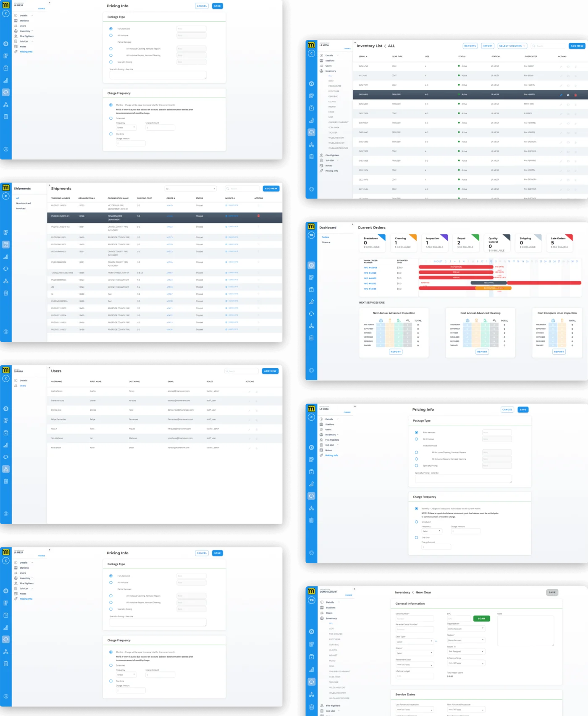This screenshot has width=588, height=716.
Task: Click the highlighted gauge icon in Dashboard sidebar
Action: pyautogui.click(x=311, y=265)
